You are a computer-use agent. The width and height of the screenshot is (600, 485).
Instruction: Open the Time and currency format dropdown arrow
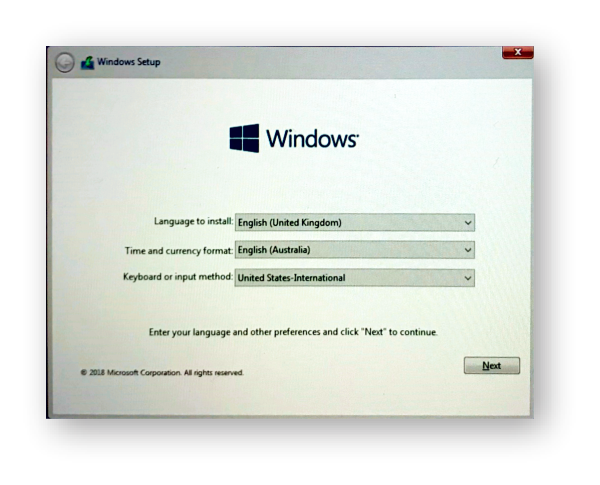468,250
